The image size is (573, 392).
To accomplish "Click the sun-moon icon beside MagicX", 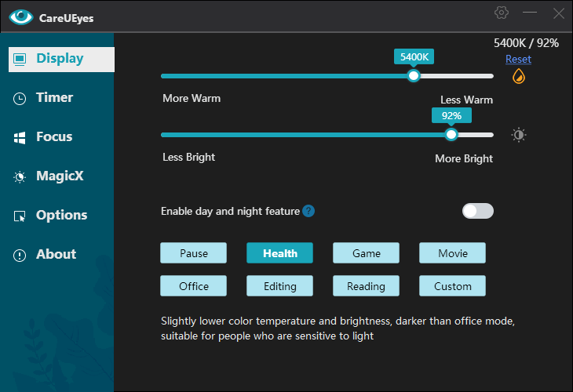I will (20, 177).
